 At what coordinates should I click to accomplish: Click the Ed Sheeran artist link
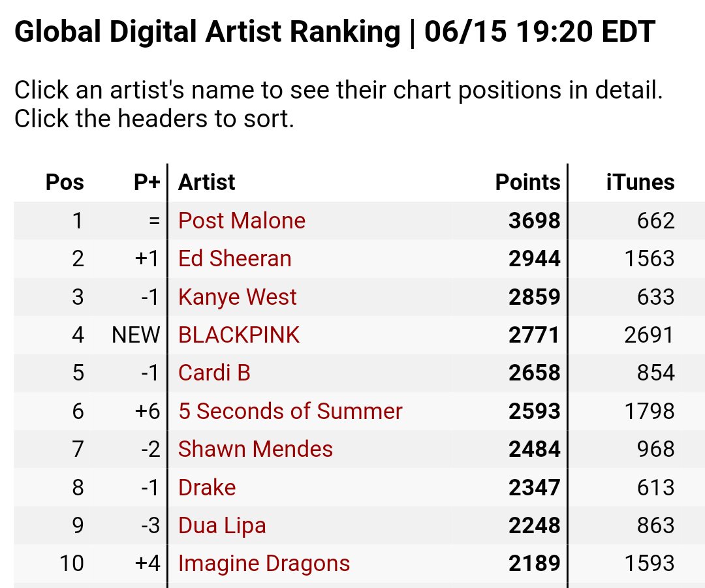tap(234, 258)
